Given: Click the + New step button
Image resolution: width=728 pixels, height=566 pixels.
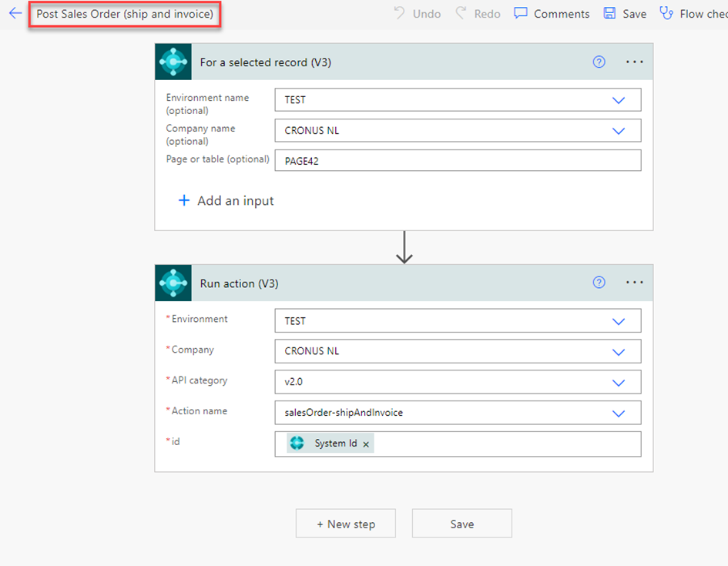Looking at the screenshot, I should 346,524.
